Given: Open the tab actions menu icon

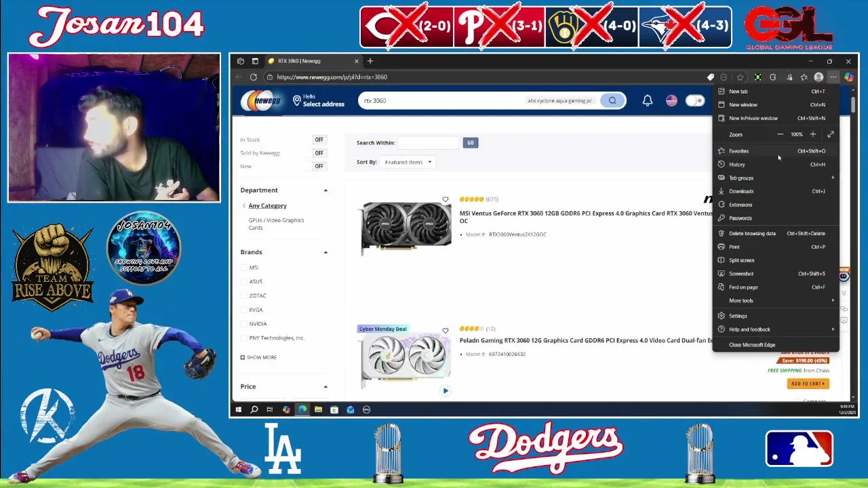Looking at the screenshot, I should (x=255, y=61).
